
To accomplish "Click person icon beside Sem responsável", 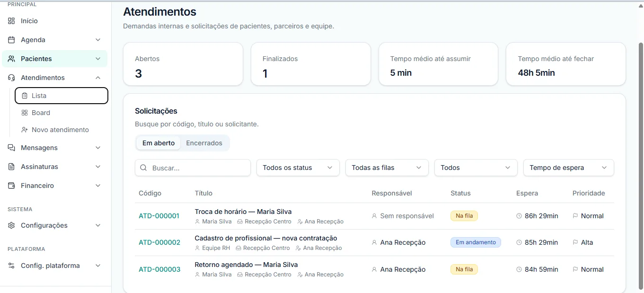I will (375, 216).
